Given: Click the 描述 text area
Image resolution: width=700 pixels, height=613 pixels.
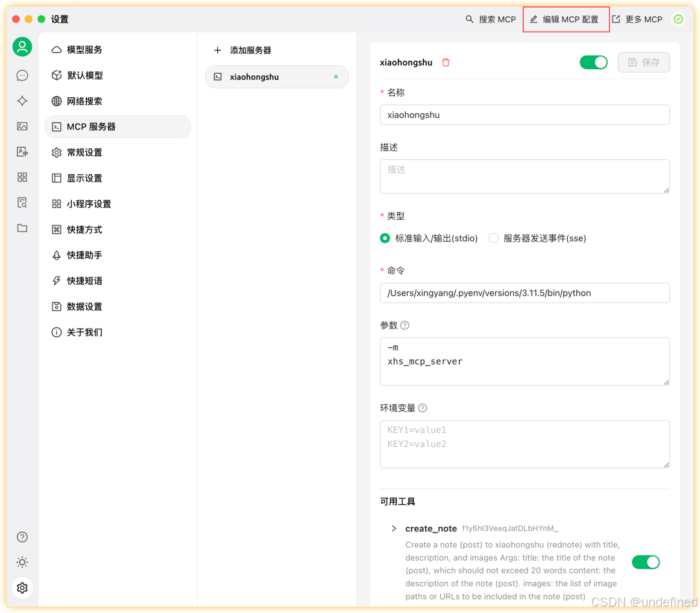Looking at the screenshot, I should tap(524, 177).
